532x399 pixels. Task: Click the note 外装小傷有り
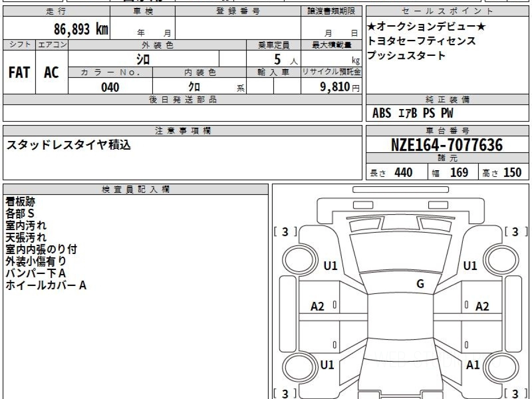coord(36,262)
